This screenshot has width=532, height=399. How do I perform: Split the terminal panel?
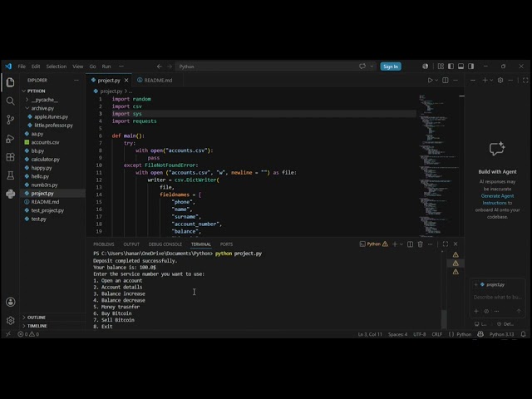point(410,244)
